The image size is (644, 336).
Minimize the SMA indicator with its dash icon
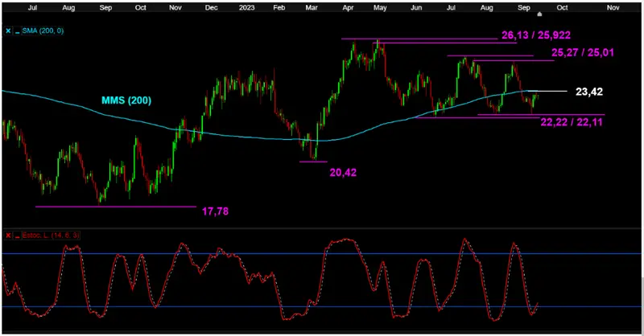[x=17, y=31]
